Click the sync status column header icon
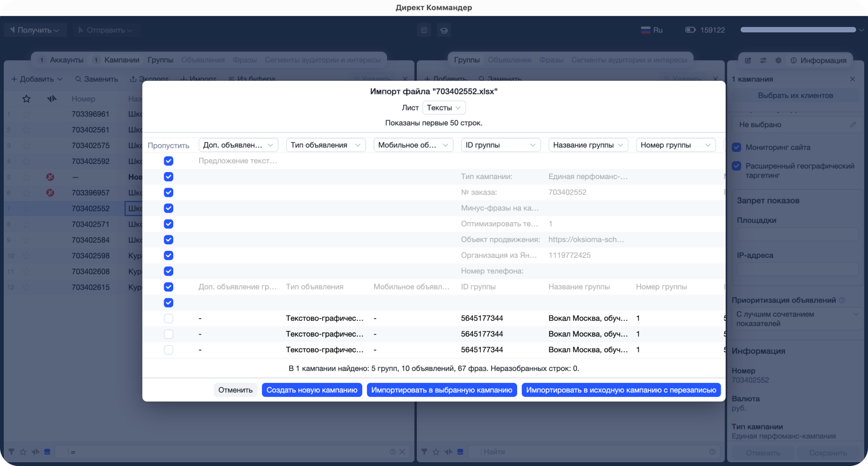This screenshot has width=868, height=466. (52, 99)
